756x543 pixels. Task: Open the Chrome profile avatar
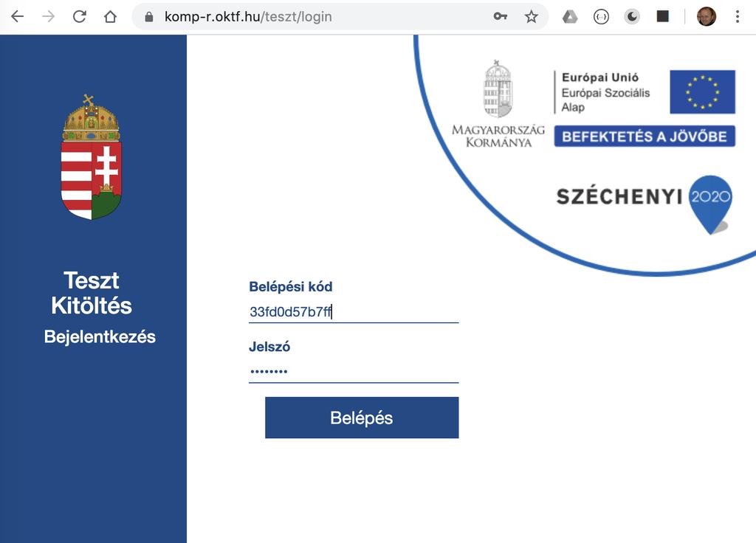click(x=707, y=17)
